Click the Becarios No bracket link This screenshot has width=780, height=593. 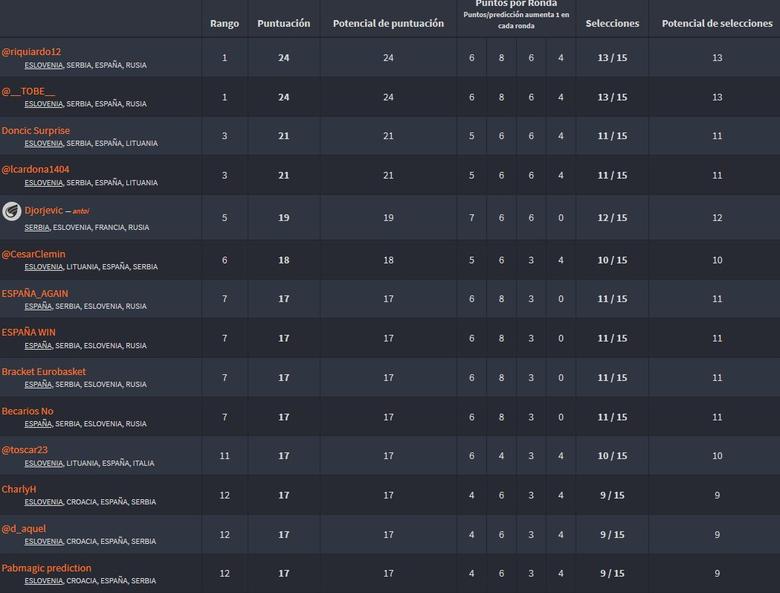coord(28,411)
